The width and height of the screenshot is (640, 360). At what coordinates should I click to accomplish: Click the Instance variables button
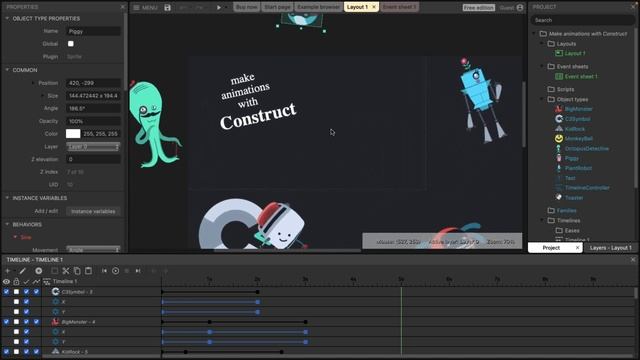click(93, 211)
